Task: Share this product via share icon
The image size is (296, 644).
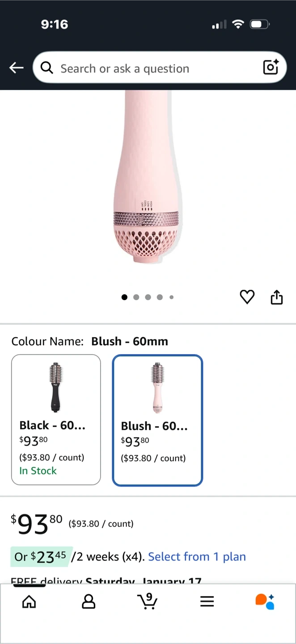Action: pos(277,297)
